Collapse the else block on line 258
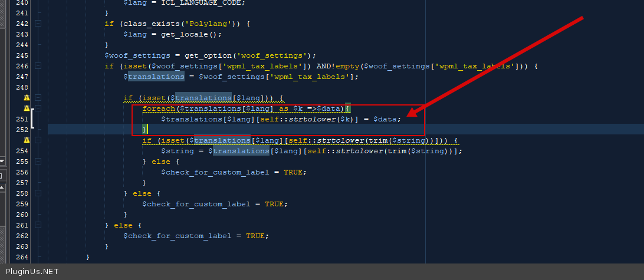Viewport: 644px width, 280px height. click(x=38, y=193)
